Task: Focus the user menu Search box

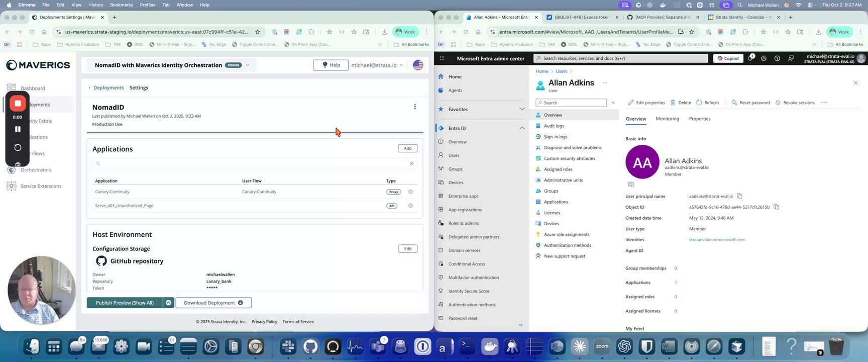Action: [x=571, y=103]
